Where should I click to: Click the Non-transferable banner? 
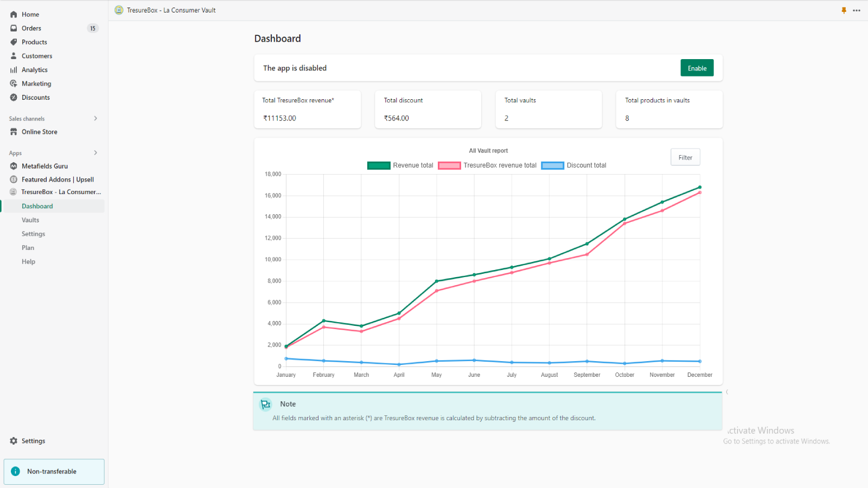(x=54, y=472)
